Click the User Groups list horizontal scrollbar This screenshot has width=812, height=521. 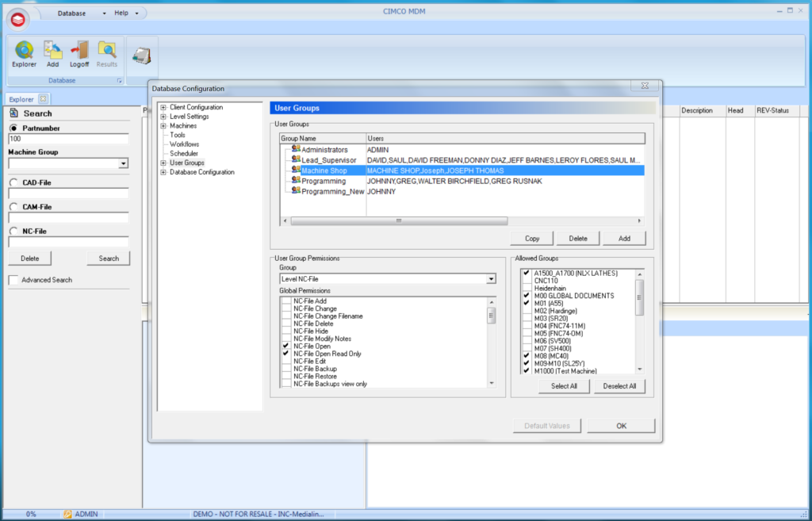(400, 221)
